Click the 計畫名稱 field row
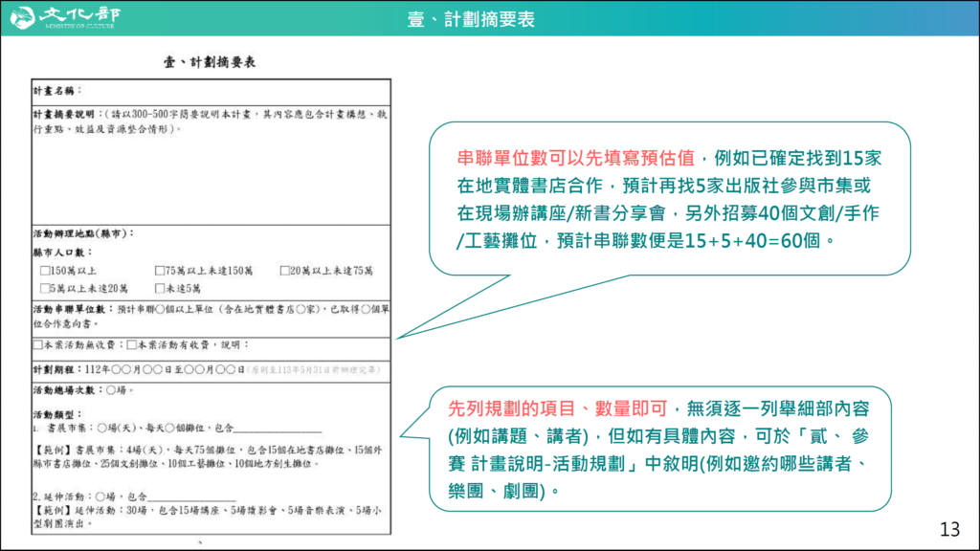The height and width of the screenshot is (551, 980). coord(212,92)
